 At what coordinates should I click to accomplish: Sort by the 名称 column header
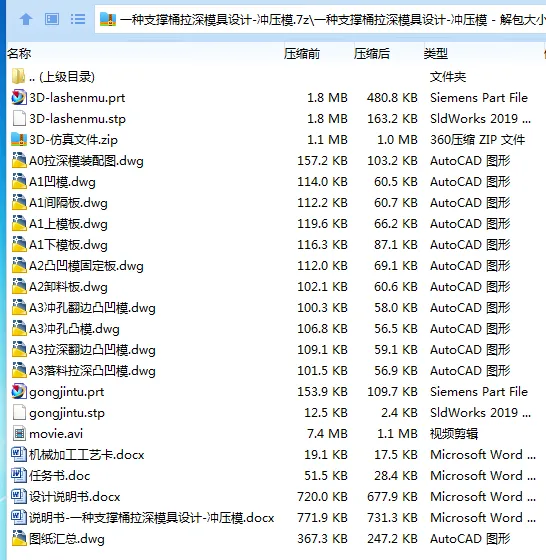[19, 54]
